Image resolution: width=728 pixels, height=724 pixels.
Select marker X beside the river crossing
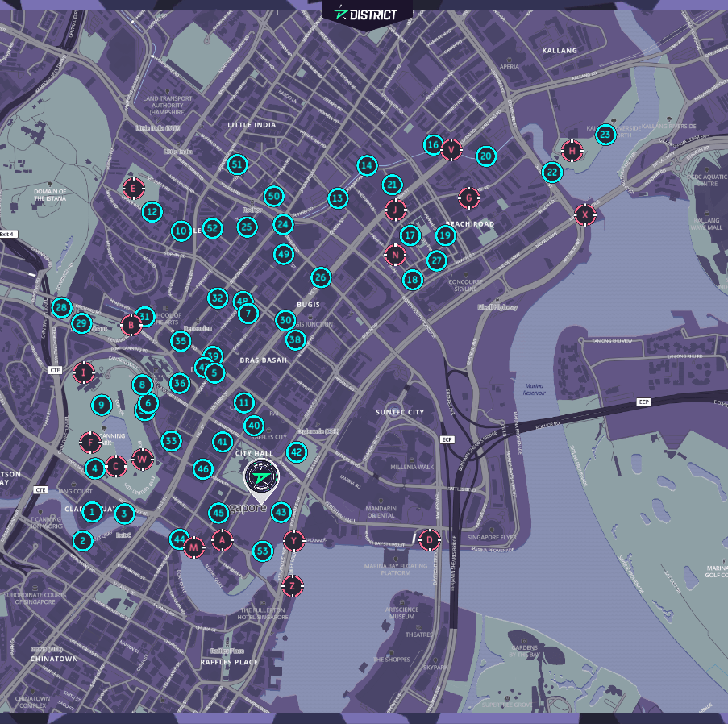(584, 215)
